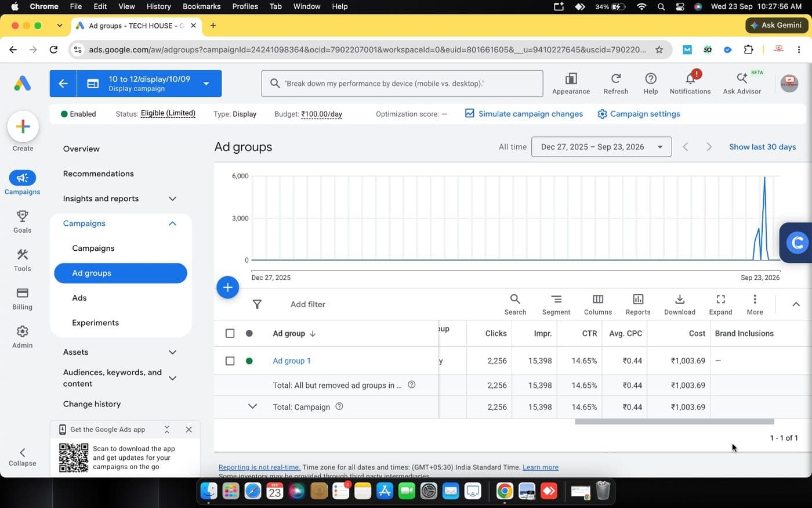The height and width of the screenshot is (508, 812).
Task: Close the Get the Google Ads app card
Action: tap(188, 430)
